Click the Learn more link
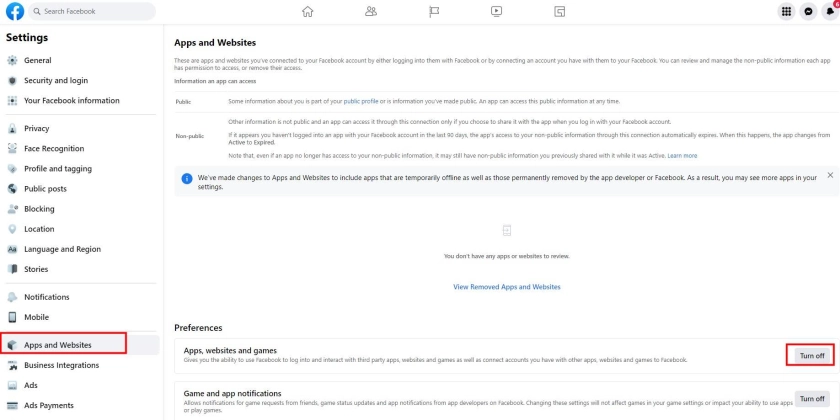 point(683,155)
